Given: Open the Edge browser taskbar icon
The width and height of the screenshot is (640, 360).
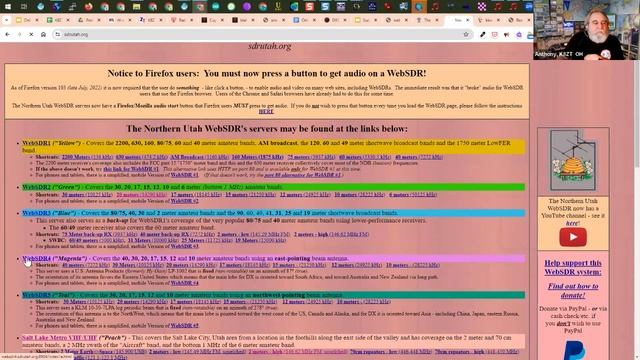Looking at the screenshot, I should 294,6.
